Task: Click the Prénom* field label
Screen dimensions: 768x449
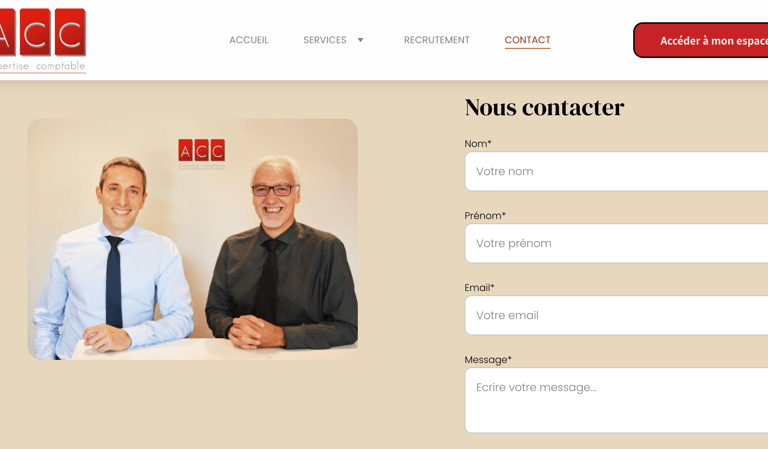Action: click(x=485, y=215)
